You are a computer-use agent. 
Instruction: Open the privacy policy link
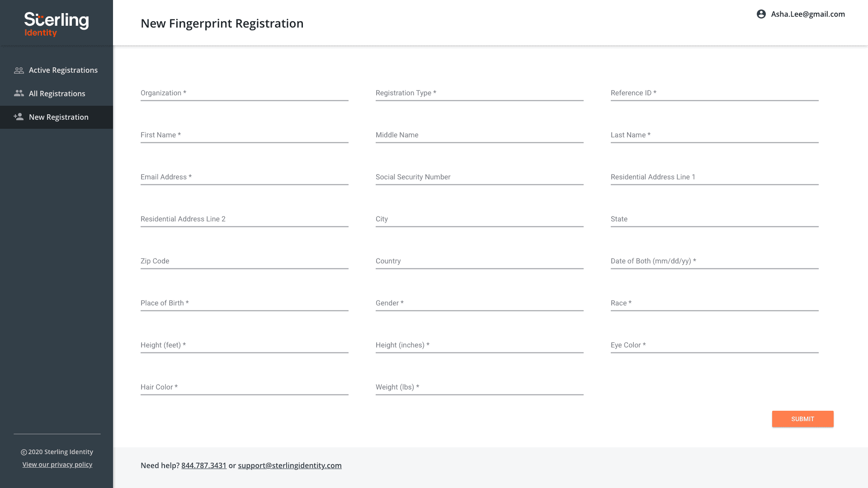coord(57,465)
